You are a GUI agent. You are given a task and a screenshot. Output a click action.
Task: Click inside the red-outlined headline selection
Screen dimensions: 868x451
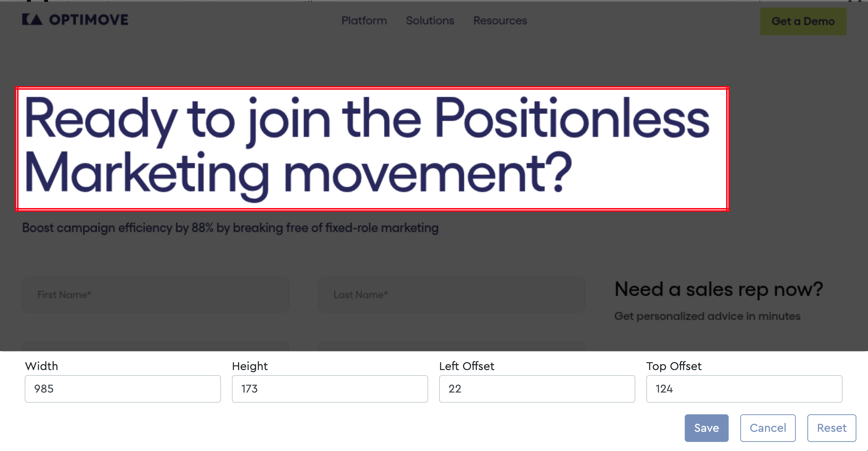point(372,149)
